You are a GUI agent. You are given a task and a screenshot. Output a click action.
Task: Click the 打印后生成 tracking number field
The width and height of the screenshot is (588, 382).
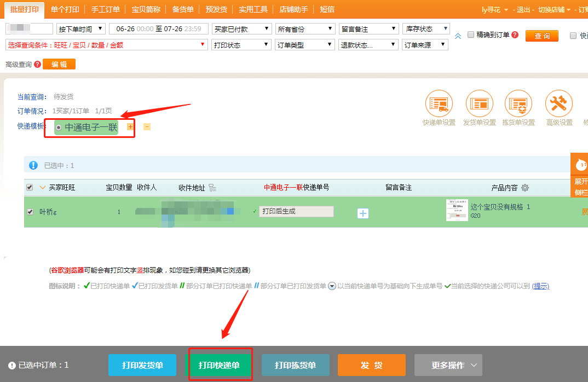coord(296,211)
